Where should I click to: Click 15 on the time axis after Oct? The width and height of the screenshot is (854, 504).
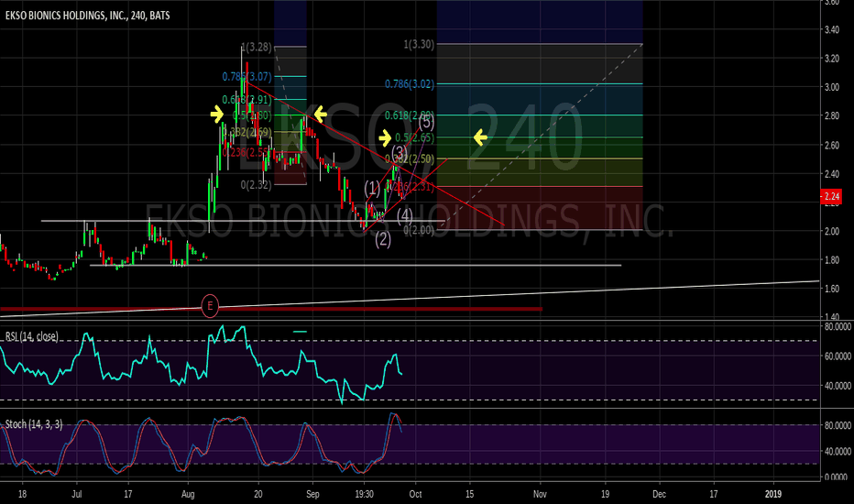(x=469, y=494)
